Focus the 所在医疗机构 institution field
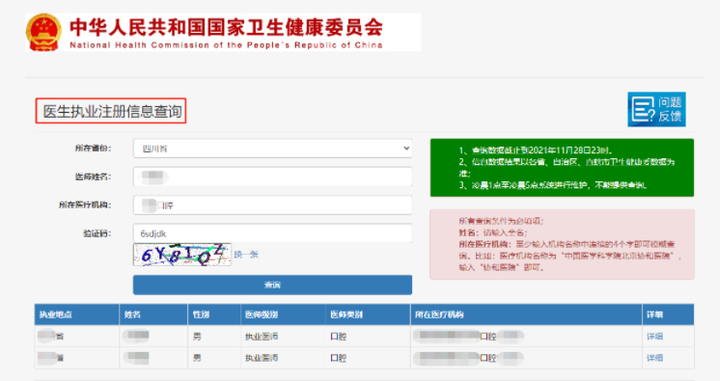 (272, 205)
